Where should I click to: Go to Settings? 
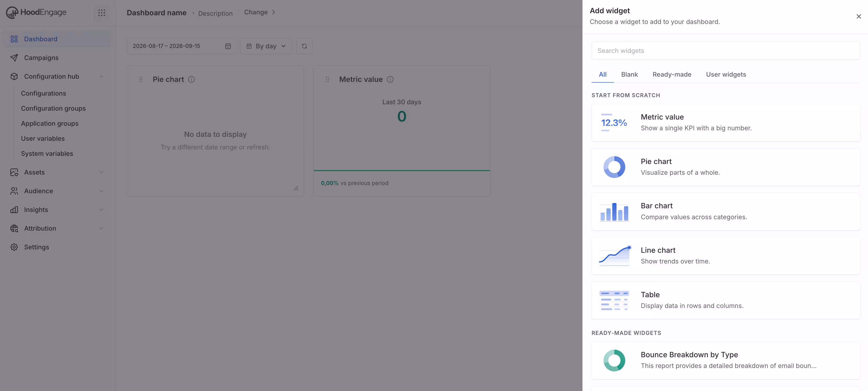click(57, 247)
